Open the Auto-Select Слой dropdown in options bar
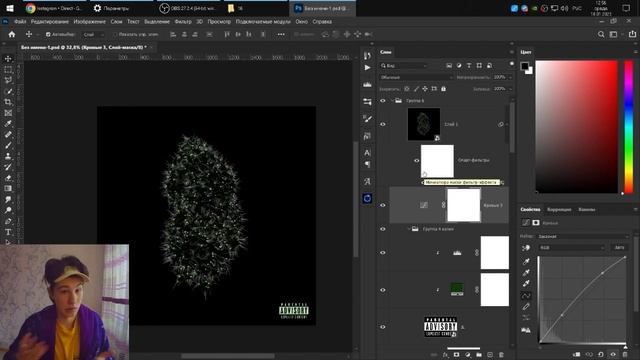This screenshot has height=360, width=640. pos(93,35)
